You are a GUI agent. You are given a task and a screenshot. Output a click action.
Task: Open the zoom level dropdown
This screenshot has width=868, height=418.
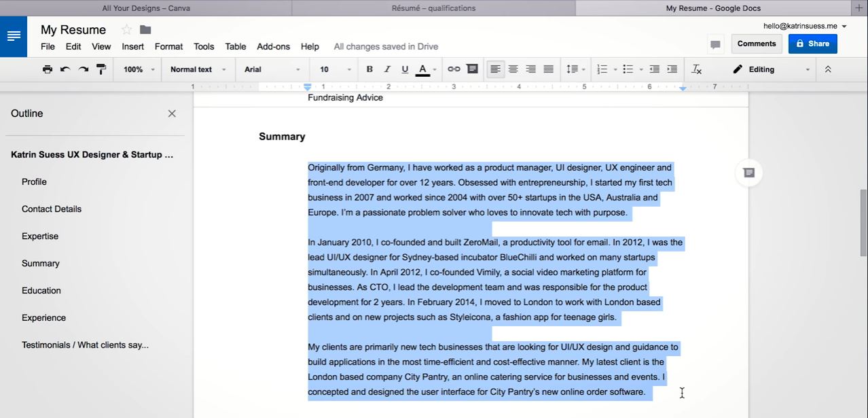(x=139, y=69)
